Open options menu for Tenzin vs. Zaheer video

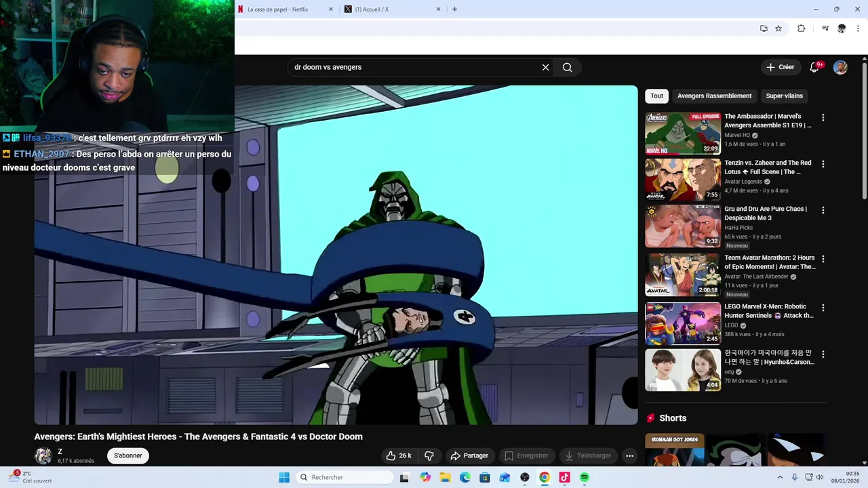pos(823,164)
